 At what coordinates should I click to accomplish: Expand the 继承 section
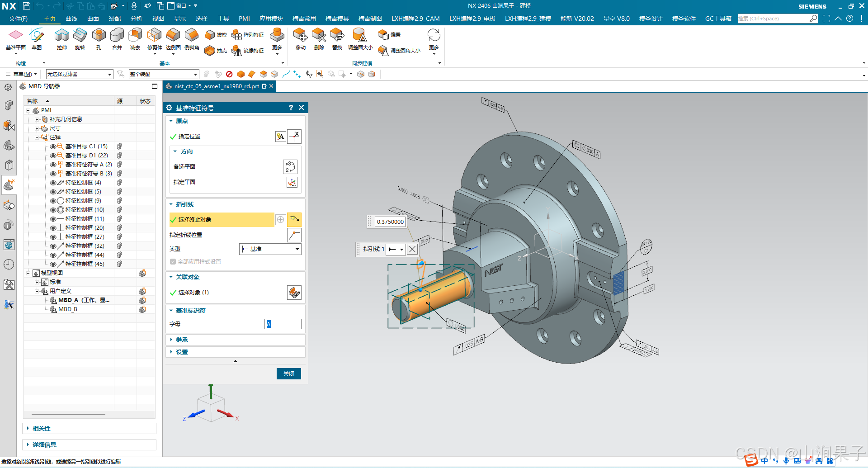click(x=182, y=340)
